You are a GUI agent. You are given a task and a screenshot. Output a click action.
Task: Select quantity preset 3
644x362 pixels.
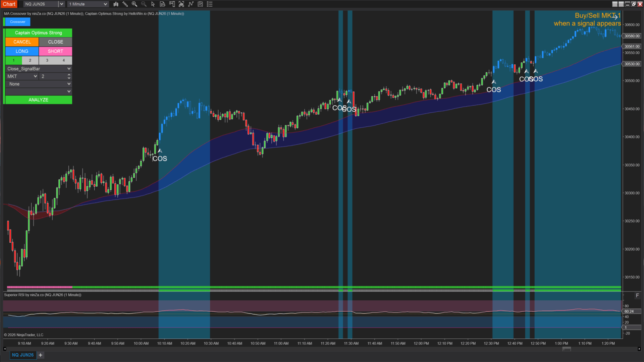[x=47, y=60]
